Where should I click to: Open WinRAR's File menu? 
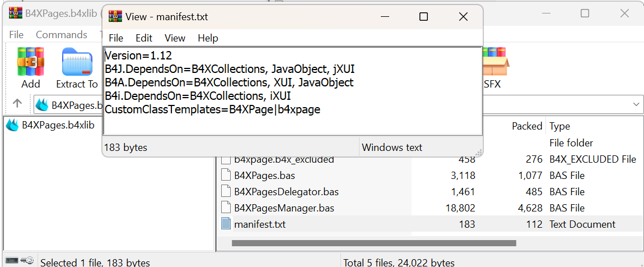(x=16, y=35)
